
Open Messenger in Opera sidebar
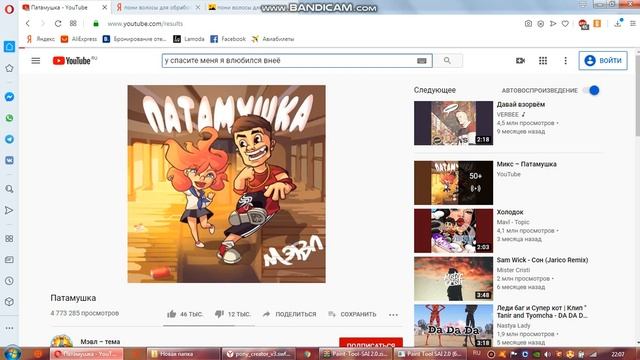[9, 97]
